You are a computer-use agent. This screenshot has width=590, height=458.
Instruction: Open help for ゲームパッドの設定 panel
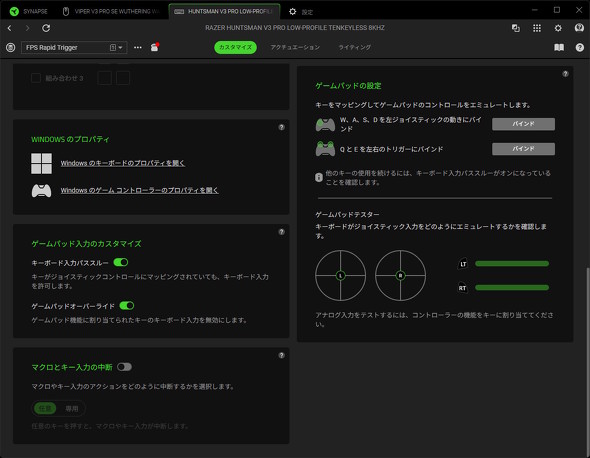click(x=565, y=74)
